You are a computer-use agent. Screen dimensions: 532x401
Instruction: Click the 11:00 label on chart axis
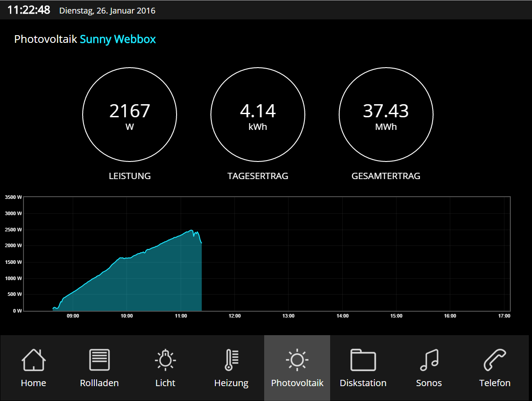pos(181,316)
